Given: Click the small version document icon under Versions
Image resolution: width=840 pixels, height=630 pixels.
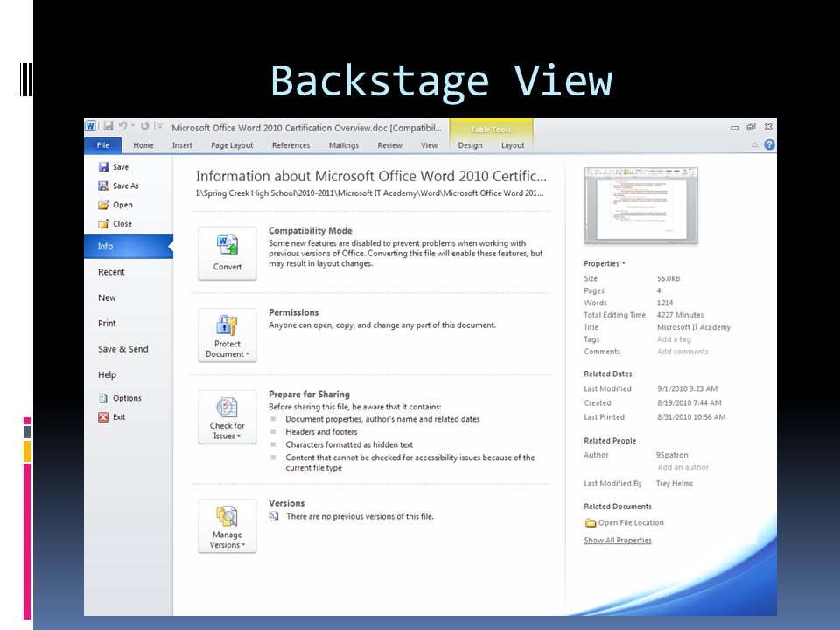Looking at the screenshot, I should [x=274, y=516].
